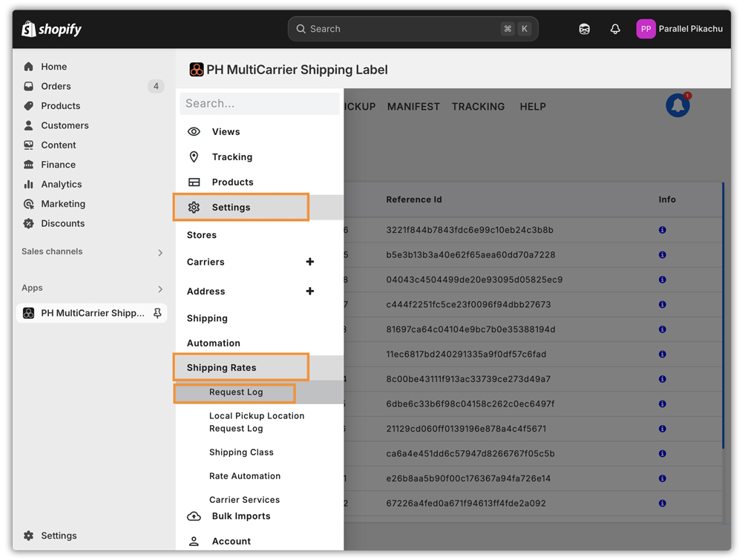Open Discounts in the Shopify sidebar
The height and width of the screenshot is (560, 742).
[x=62, y=224]
